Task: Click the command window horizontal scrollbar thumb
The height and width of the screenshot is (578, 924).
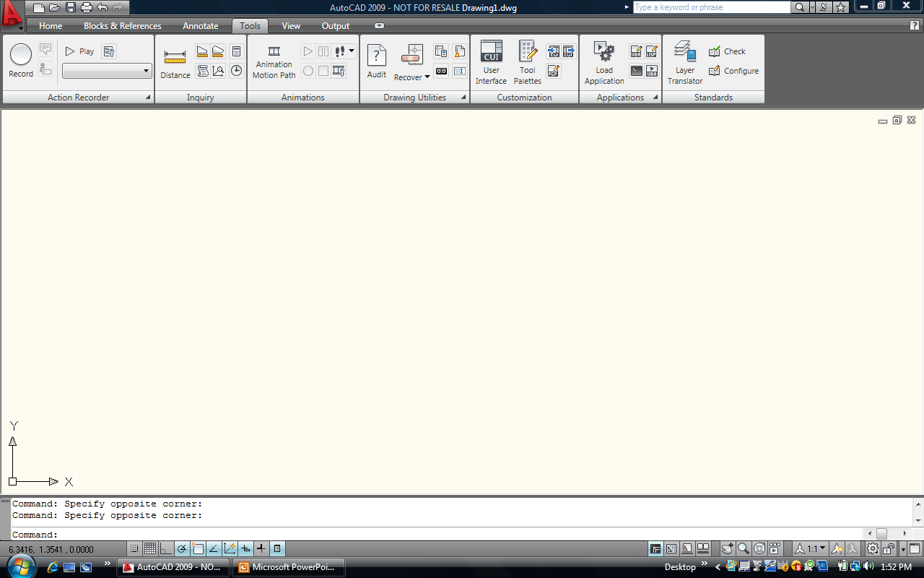Action: pos(882,534)
